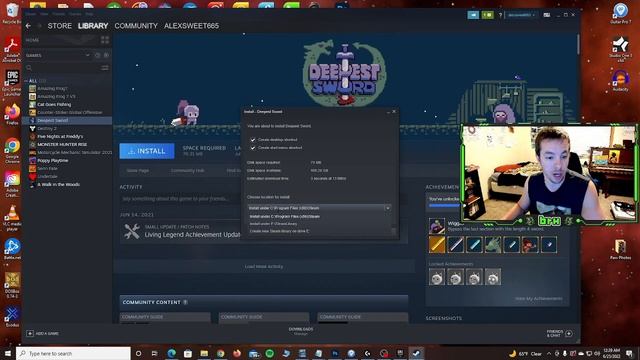Viewport: 640px width, 360px height.
Task: Open the Epic Games Launcher desktop icon
Action: coord(12,82)
